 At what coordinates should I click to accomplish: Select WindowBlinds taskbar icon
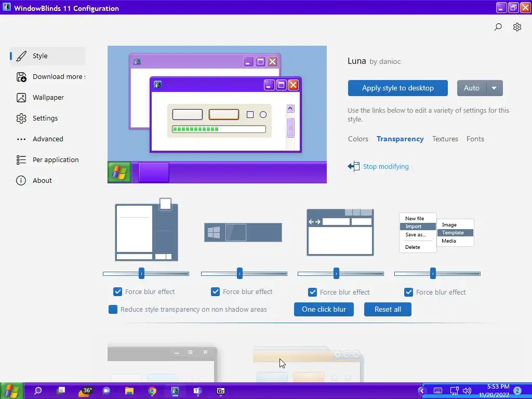[175, 391]
